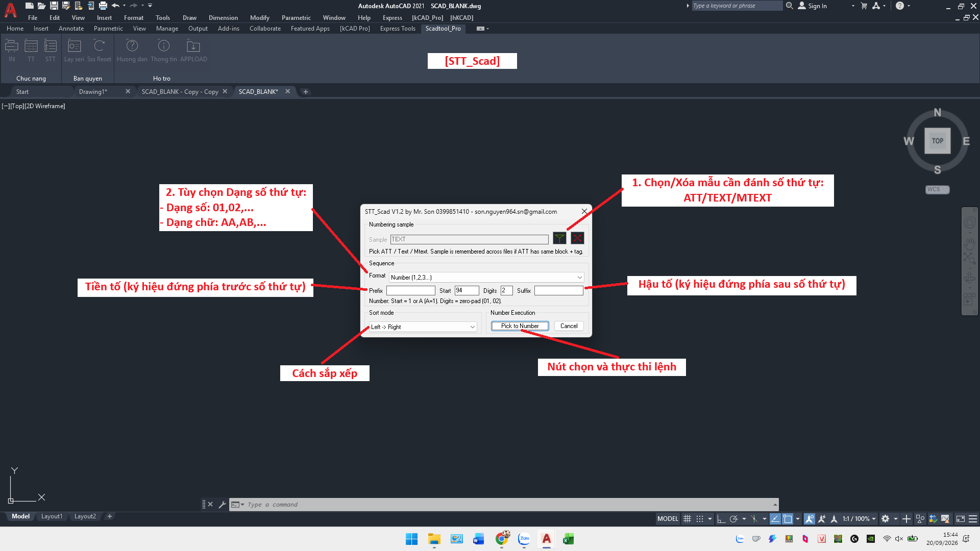Switch to the Express Tools ribbon tab
This screenshot has height=551, width=980.
click(x=398, y=29)
